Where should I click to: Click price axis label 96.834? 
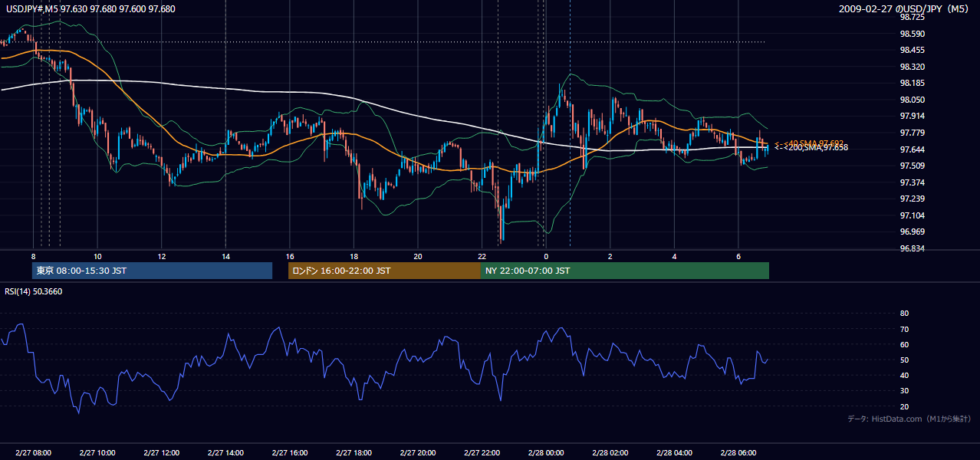tap(912, 248)
